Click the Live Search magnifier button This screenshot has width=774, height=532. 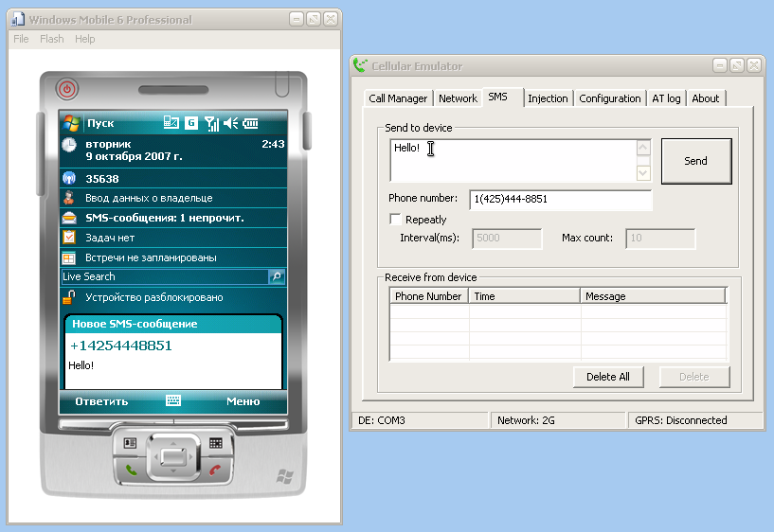point(277,276)
